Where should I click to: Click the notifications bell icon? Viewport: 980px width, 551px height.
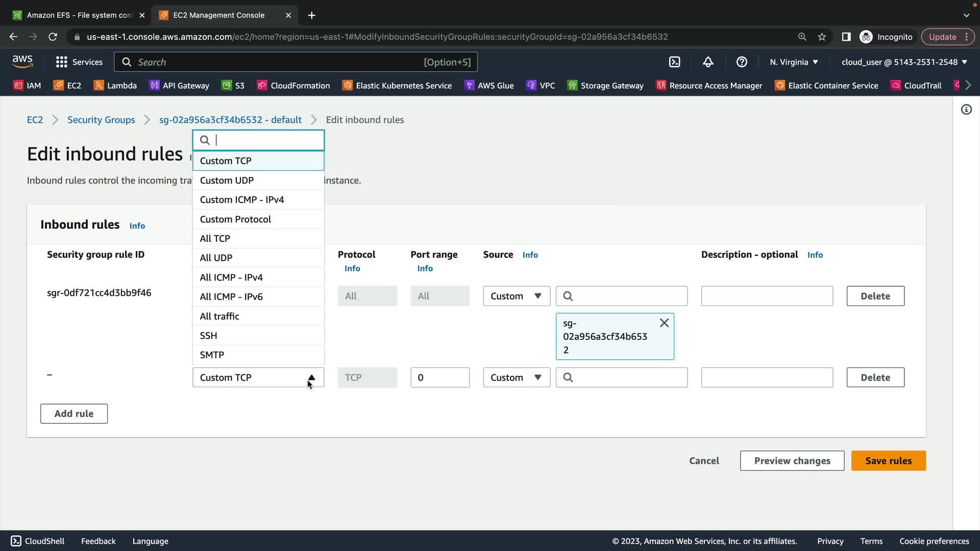click(708, 62)
